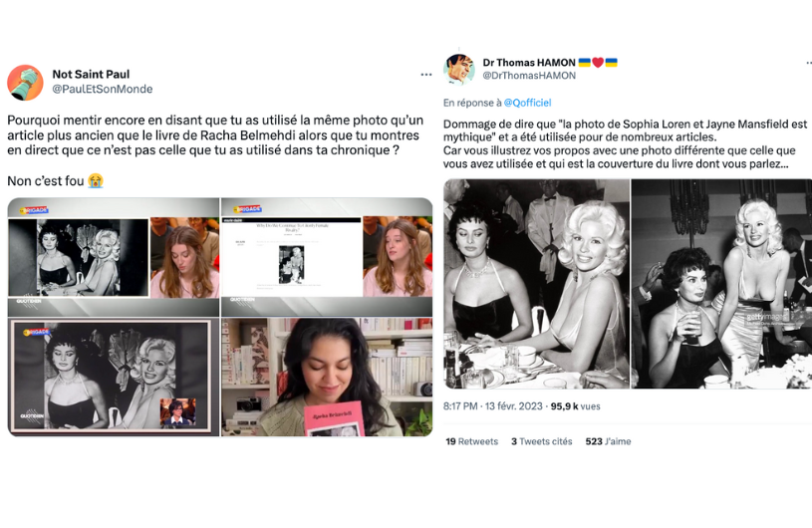Show the 523 J'aime likes list
Viewport: 812px width, 528px height.
(608, 441)
